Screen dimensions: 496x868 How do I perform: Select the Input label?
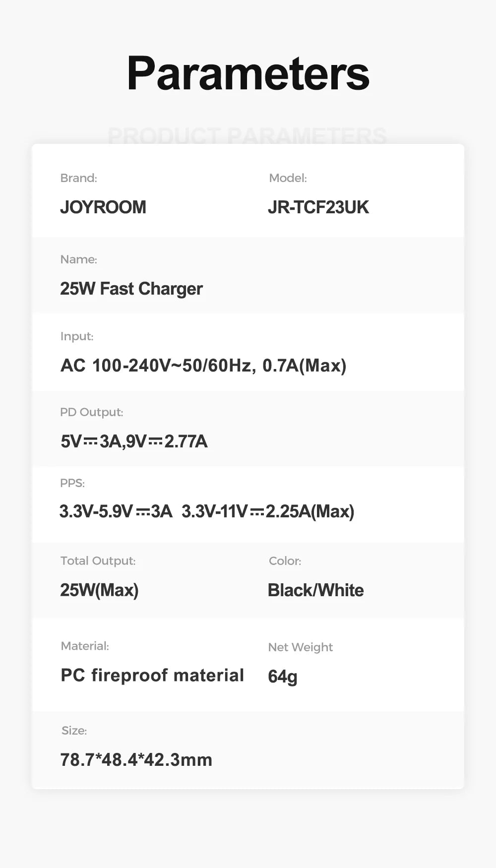77,336
